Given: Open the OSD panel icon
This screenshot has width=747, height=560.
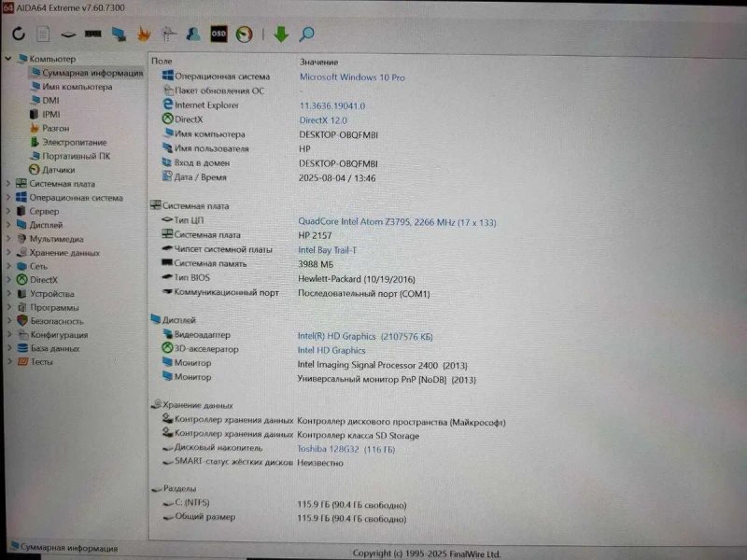Looking at the screenshot, I should point(218,34).
